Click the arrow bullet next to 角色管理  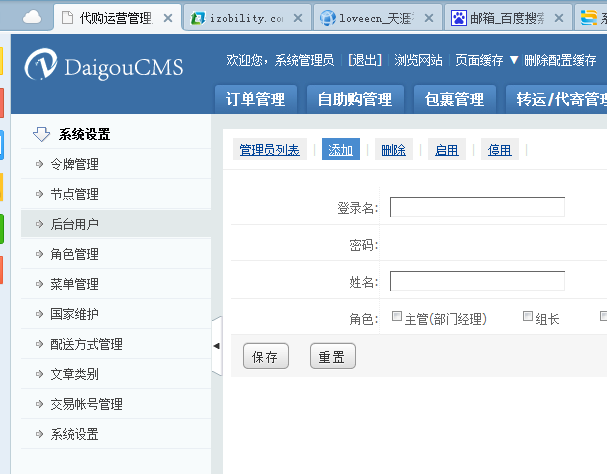(39, 254)
